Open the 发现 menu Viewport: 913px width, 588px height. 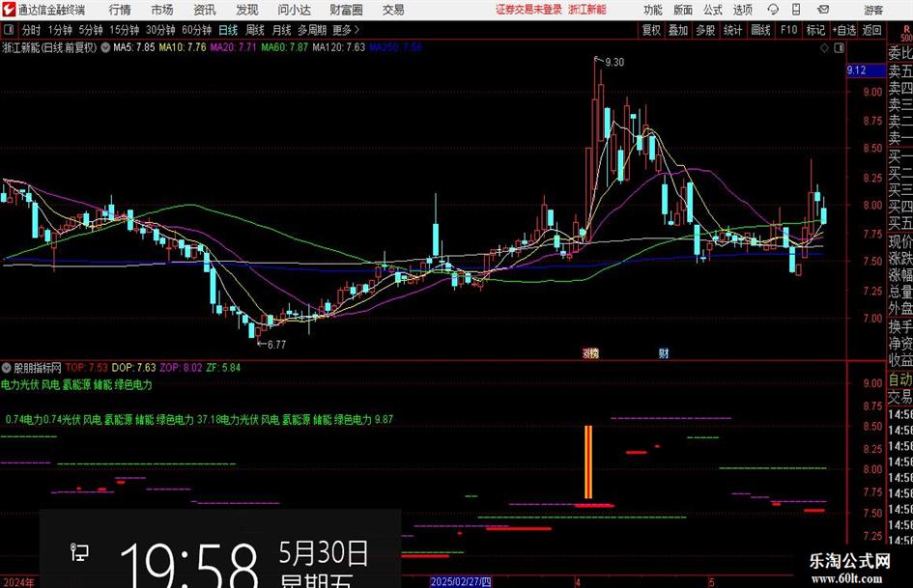pos(247,10)
